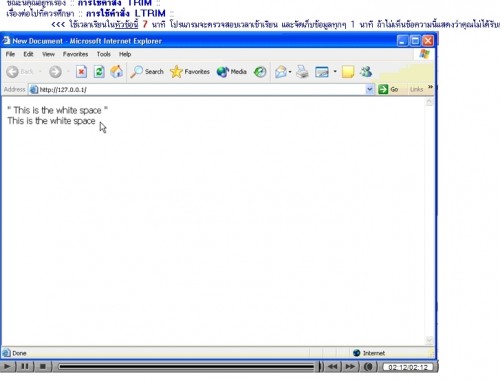Rewind the video with double-left arrows
The image size is (500, 380).
pos(333,366)
